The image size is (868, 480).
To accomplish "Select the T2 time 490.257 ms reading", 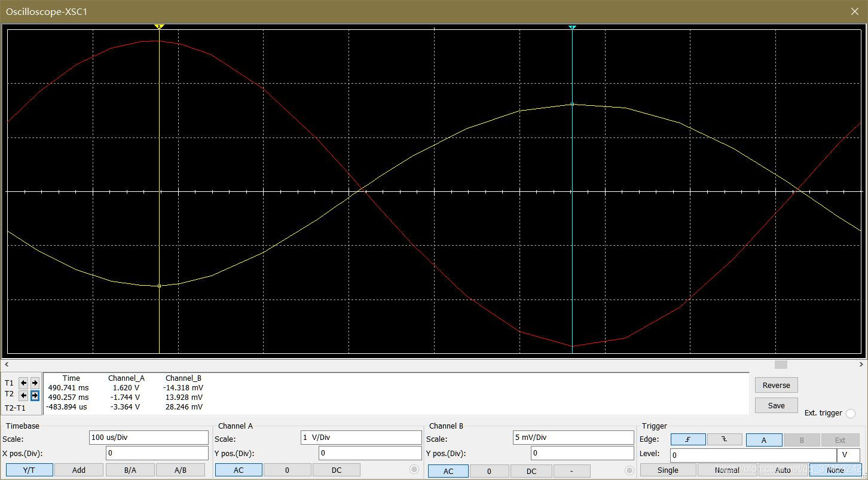I will tap(68, 397).
